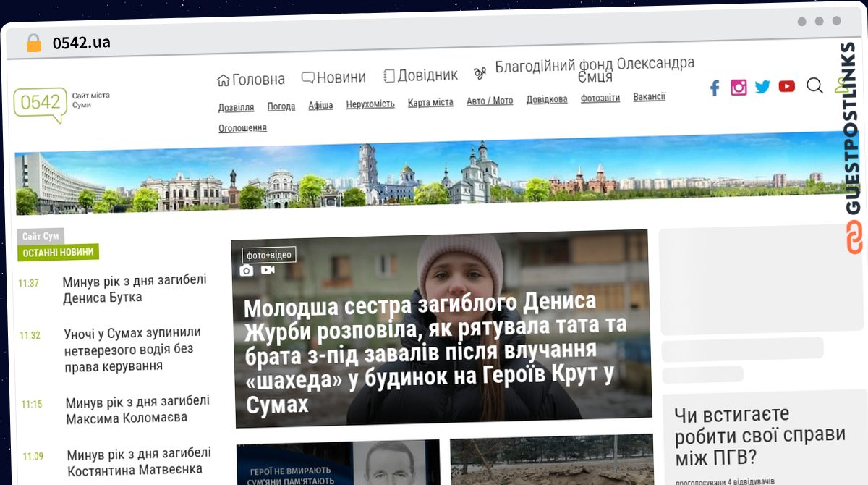Read news about нетверезого водія
Image resolution: width=868 pixels, height=485 pixels.
(132, 349)
